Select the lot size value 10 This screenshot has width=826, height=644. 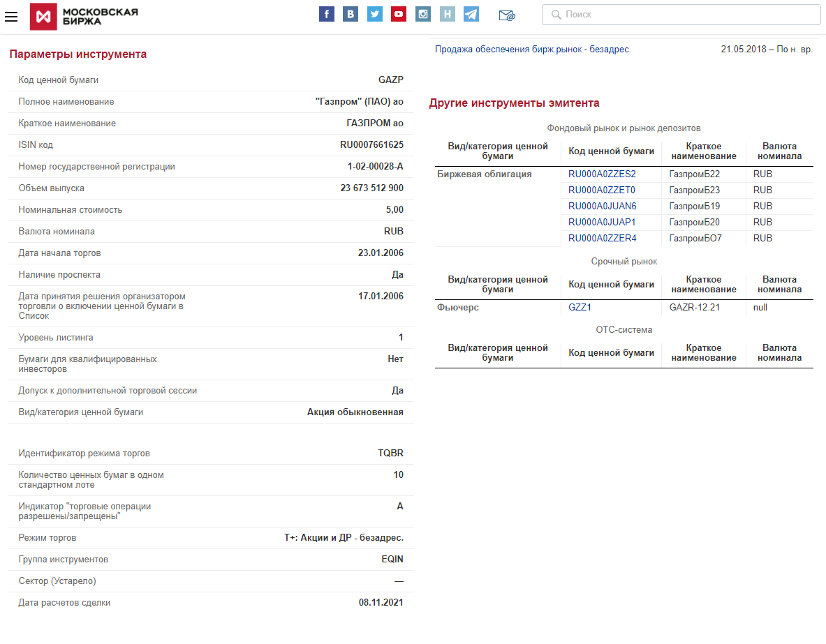click(x=398, y=475)
